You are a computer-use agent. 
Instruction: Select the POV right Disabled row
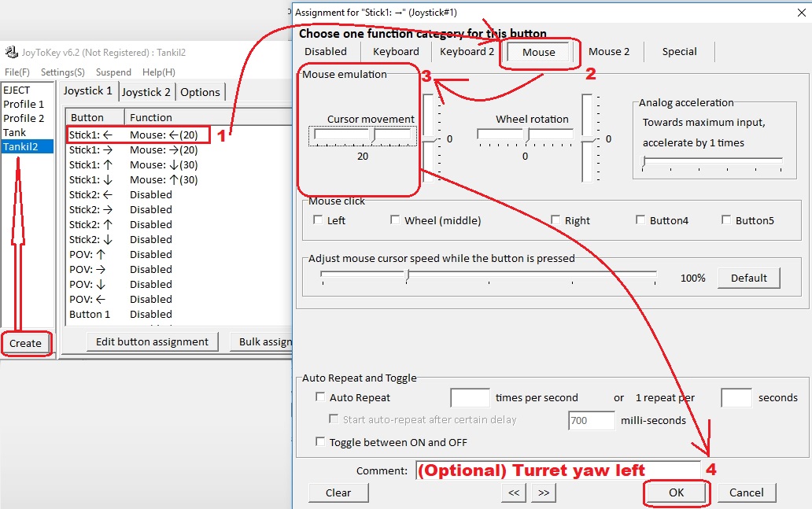click(x=179, y=269)
